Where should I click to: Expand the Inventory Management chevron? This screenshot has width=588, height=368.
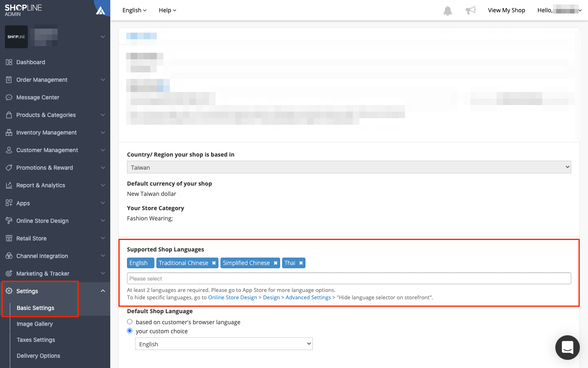[x=103, y=132]
